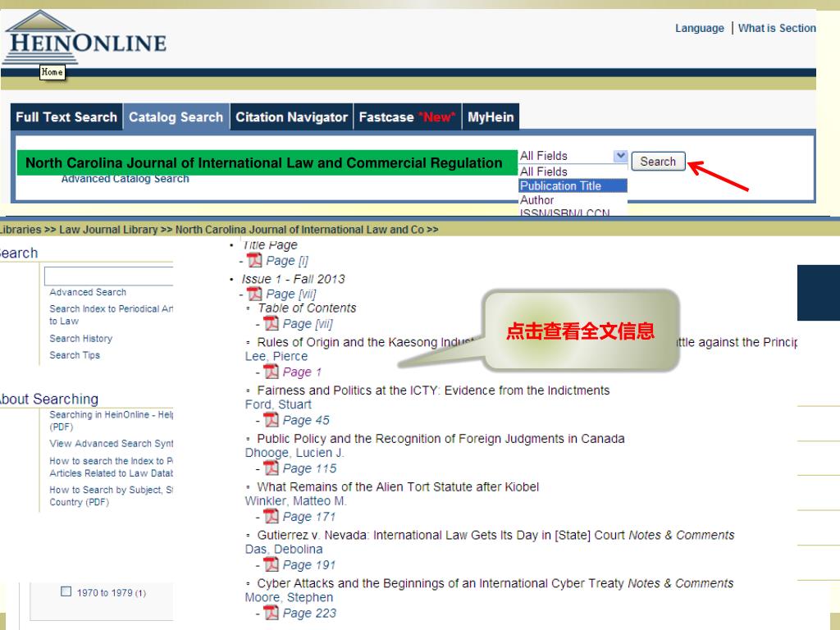840x630 pixels.
Task: Switch to Full Text Search tab
Action: click(66, 116)
